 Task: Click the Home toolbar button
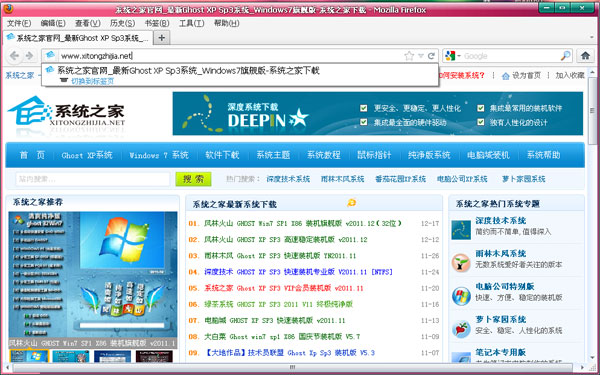(585, 56)
